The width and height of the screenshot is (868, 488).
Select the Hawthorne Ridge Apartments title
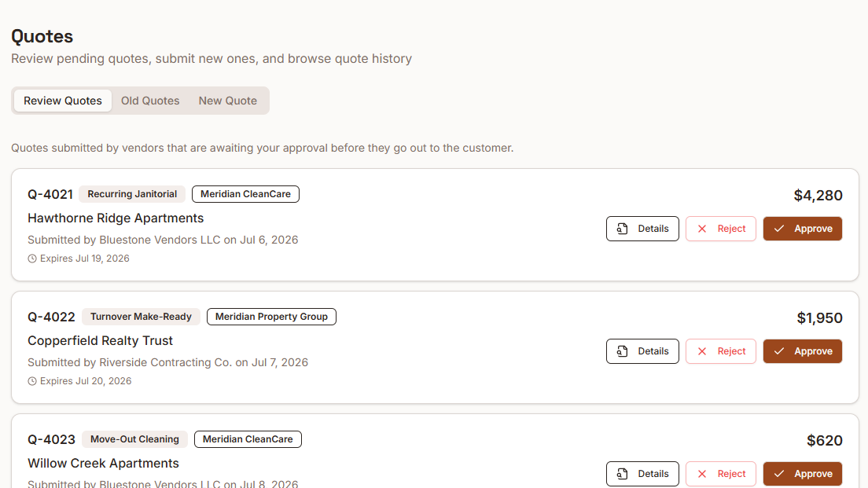(x=116, y=218)
